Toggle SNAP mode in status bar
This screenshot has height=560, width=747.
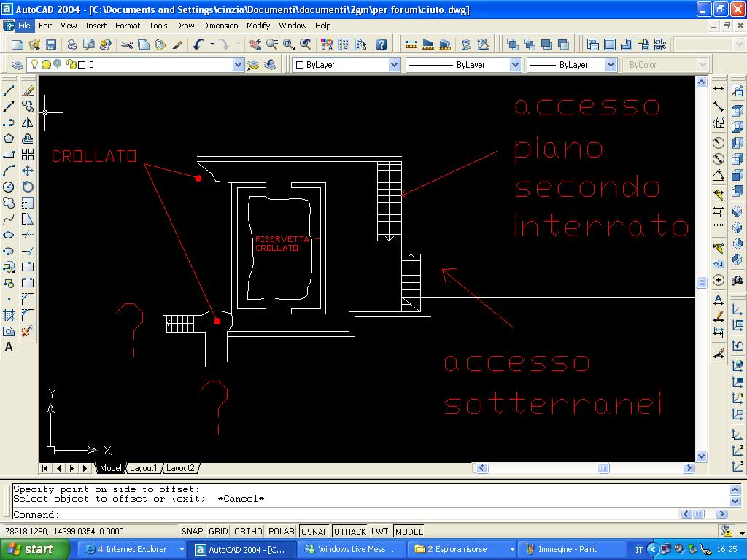(x=192, y=532)
